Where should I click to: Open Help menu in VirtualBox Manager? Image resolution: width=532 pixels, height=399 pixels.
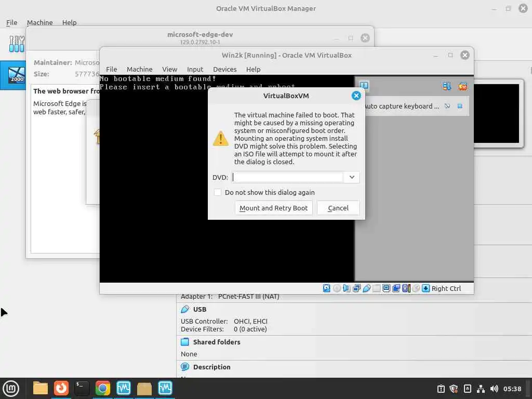[x=69, y=22]
